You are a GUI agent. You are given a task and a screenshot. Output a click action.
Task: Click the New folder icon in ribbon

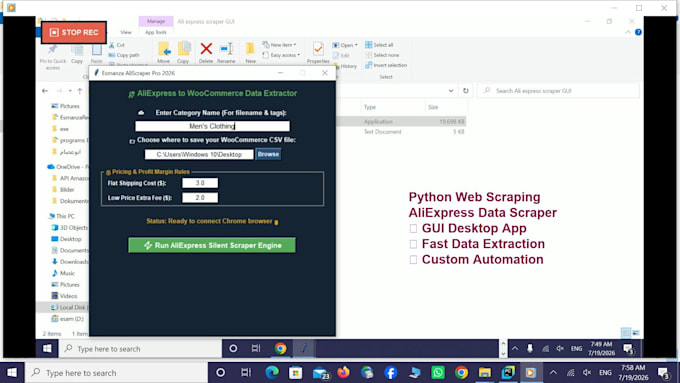click(x=250, y=49)
